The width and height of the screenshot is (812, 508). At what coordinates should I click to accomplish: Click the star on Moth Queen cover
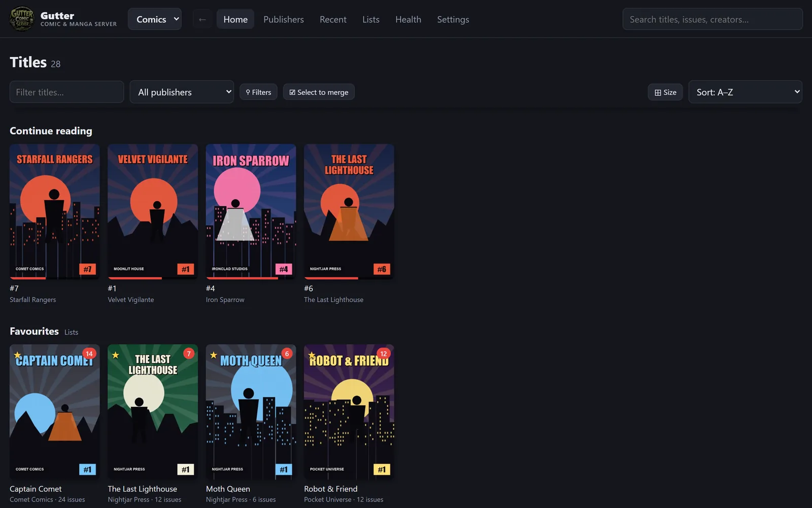click(214, 355)
